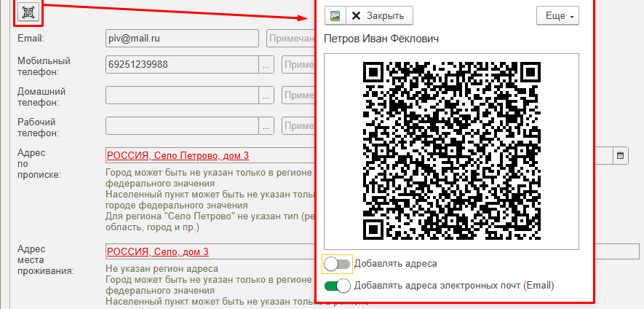Click note field beside Домашний телефон
Image resolution: width=644 pixels, height=309 pixels.
pyautogui.click(x=298, y=95)
